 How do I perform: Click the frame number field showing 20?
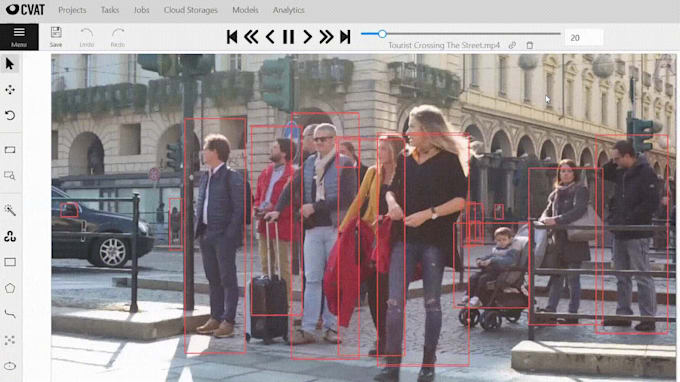pos(584,38)
